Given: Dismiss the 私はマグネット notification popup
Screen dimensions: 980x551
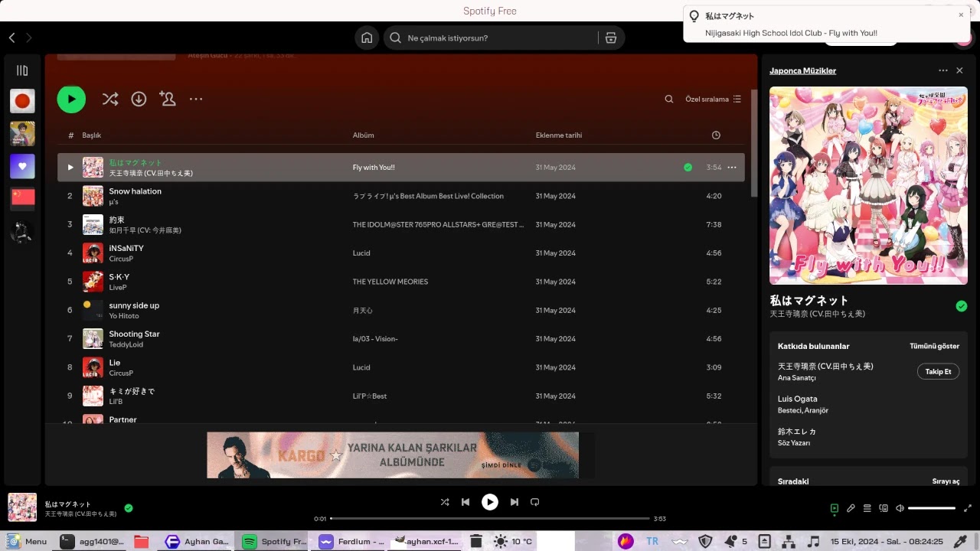Looking at the screenshot, I should coord(961,15).
